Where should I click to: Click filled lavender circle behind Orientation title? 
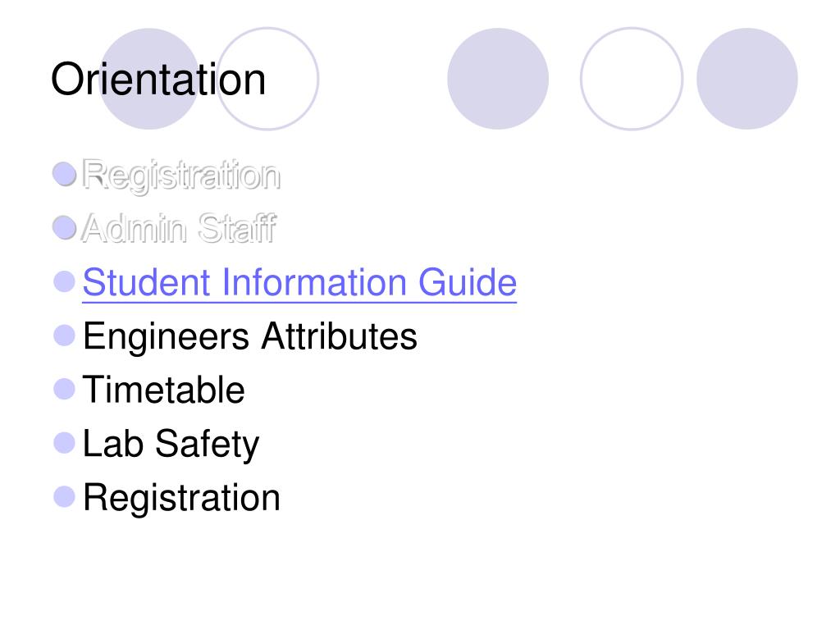click(149, 79)
